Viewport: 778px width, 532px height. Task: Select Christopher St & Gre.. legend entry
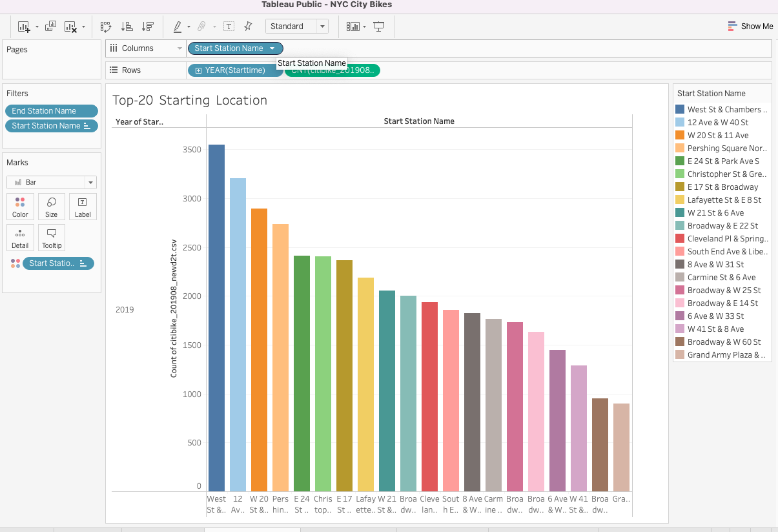tap(722, 174)
